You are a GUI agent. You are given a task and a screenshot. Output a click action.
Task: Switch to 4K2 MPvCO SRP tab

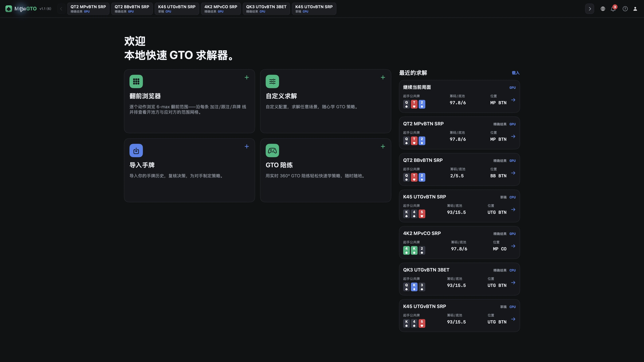tap(221, 9)
